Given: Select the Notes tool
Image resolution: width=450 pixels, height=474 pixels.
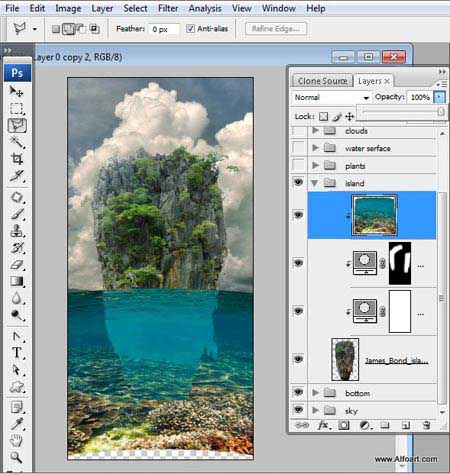Looking at the screenshot, I should (x=17, y=407).
